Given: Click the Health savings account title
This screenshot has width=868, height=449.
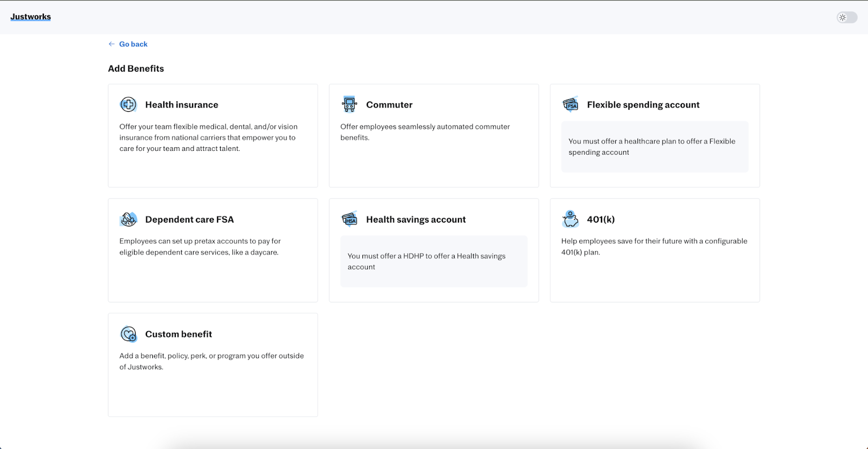Looking at the screenshot, I should click(416, 219).
